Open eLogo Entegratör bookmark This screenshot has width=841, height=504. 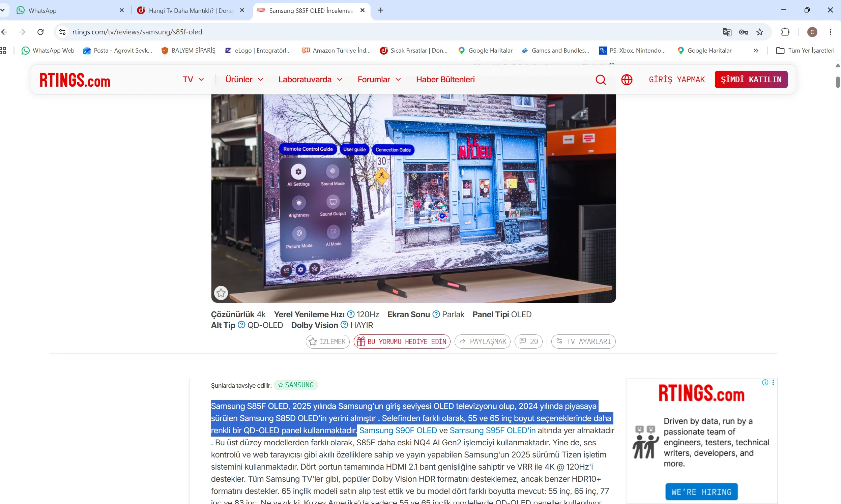coord(258,51)
